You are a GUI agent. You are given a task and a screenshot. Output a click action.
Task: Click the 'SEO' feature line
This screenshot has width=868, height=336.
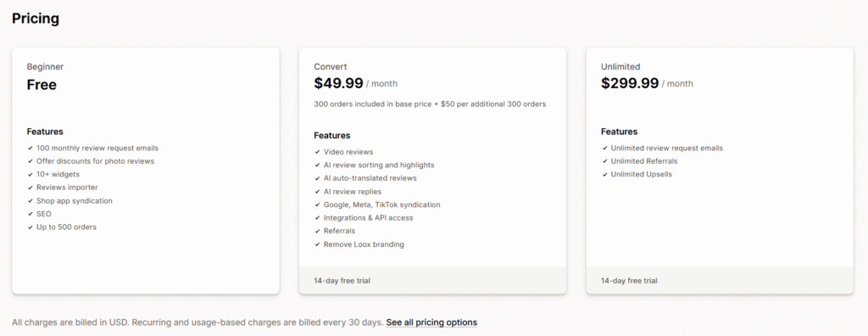pos(44,214)
